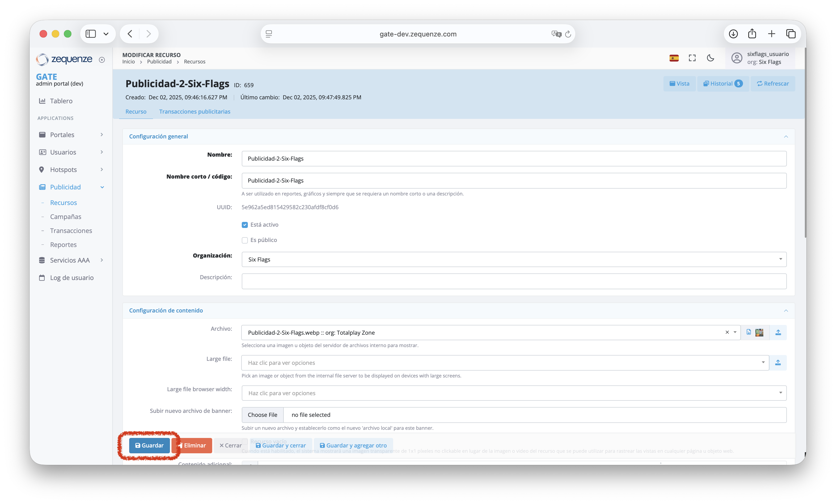
Task: Click the image preview thumbnail next to Archivo
Action: coord(759,332)
